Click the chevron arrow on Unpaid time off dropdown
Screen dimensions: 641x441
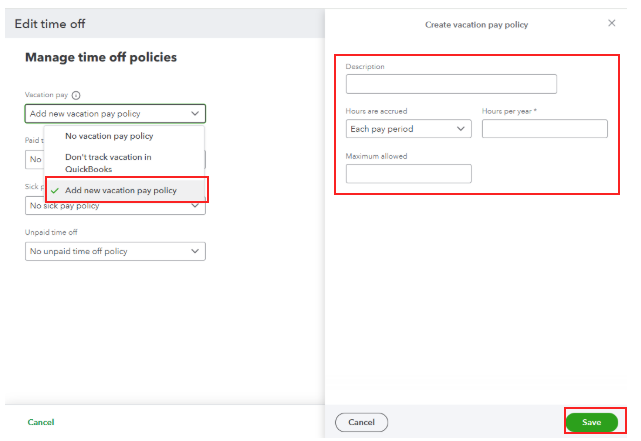coord(194,251)
